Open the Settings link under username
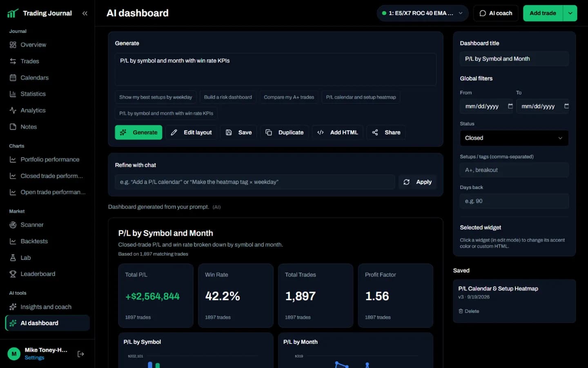Screen dimensions: 588x368 coord(34,358)
